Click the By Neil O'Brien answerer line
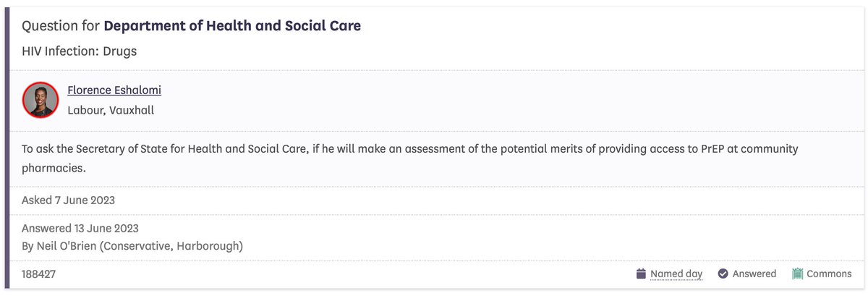This screenshot has height=296, width=868. tap(132, 246)
